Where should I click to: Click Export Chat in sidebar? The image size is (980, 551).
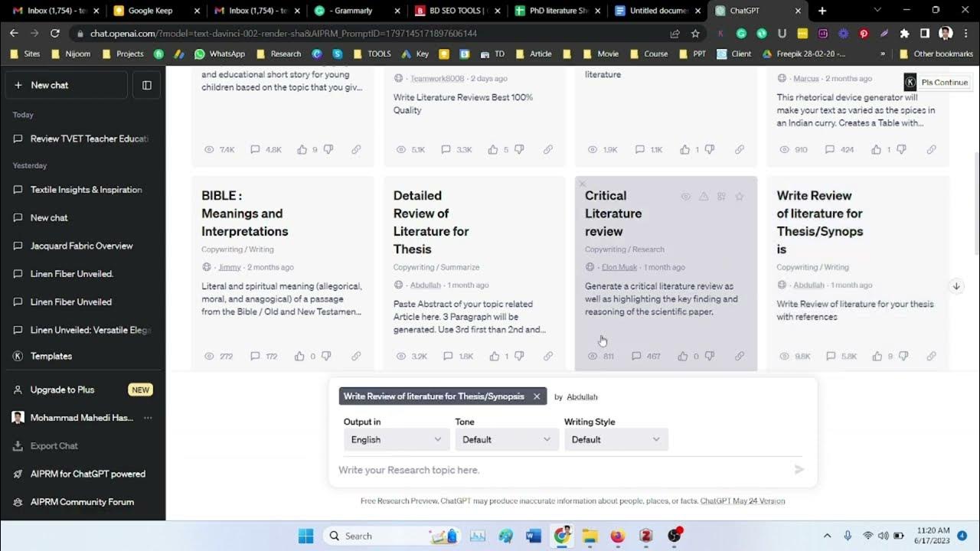[x=83, y=445]
